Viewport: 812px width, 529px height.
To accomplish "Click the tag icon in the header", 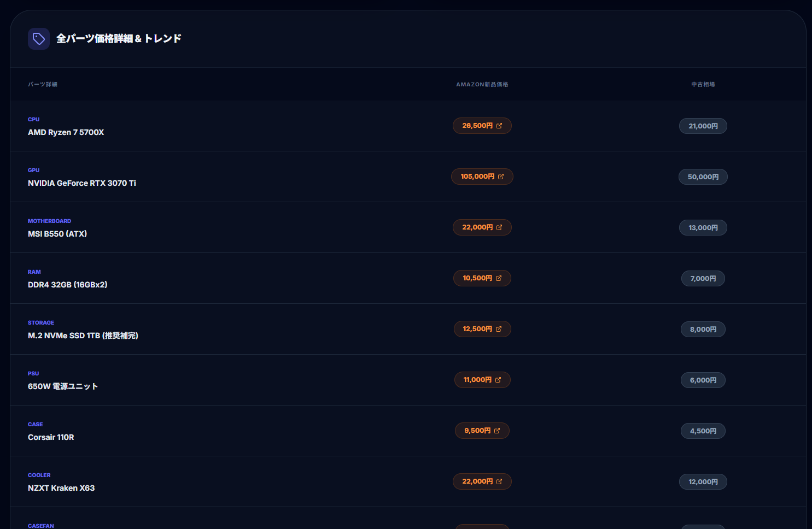I will pos(38,38).
